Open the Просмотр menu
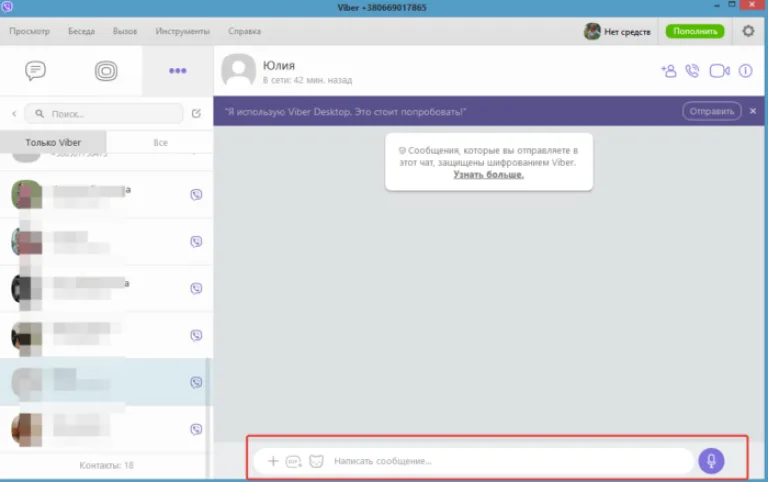This screenshot has width=768, height=482. click(x=29, y=31)
